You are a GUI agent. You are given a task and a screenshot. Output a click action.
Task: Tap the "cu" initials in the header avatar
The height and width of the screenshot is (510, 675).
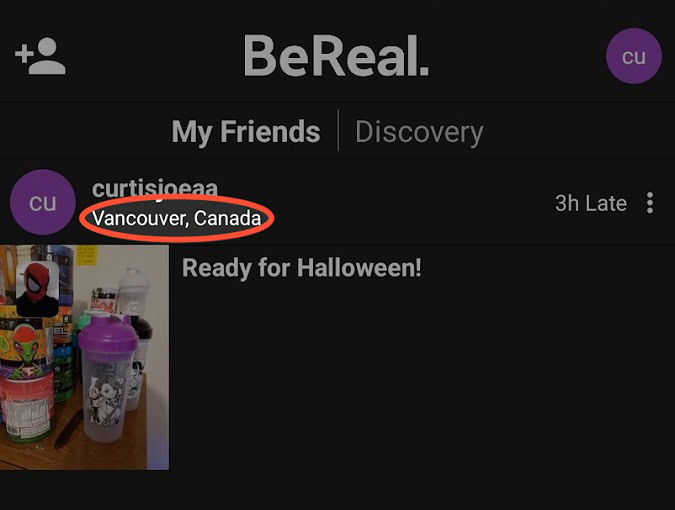(634, 56)
